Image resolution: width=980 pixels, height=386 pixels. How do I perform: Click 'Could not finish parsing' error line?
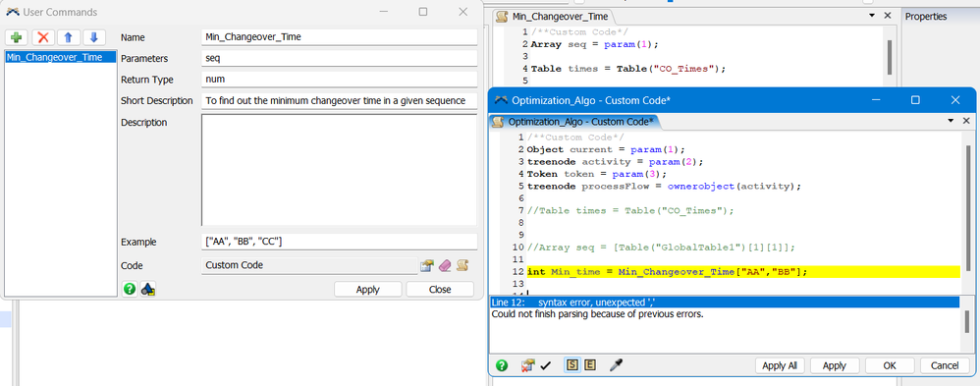[597, 314]
